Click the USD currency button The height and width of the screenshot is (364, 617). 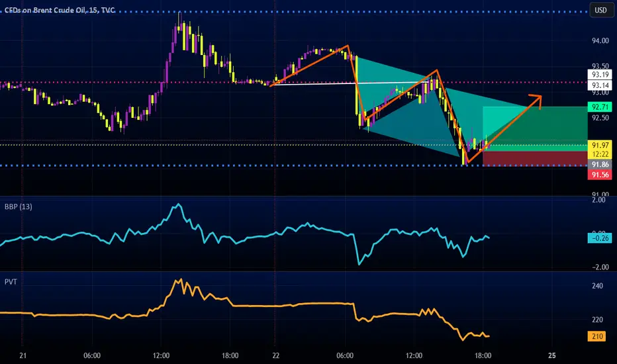[x=600, y=10]
